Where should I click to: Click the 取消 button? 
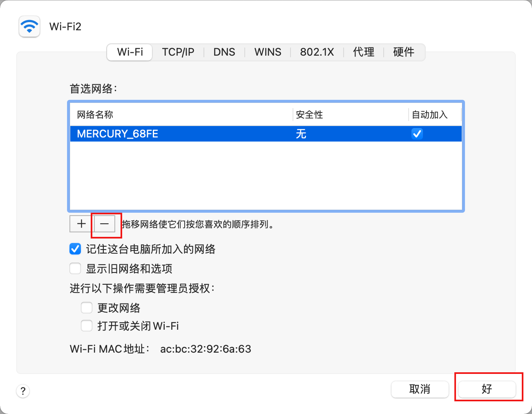pos(420,389)
